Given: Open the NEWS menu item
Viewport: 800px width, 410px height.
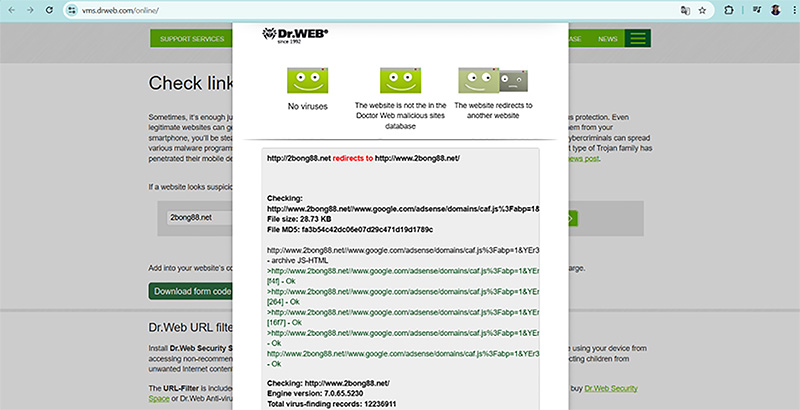Looking at the screenshot, I should click(x=608, y=39).
